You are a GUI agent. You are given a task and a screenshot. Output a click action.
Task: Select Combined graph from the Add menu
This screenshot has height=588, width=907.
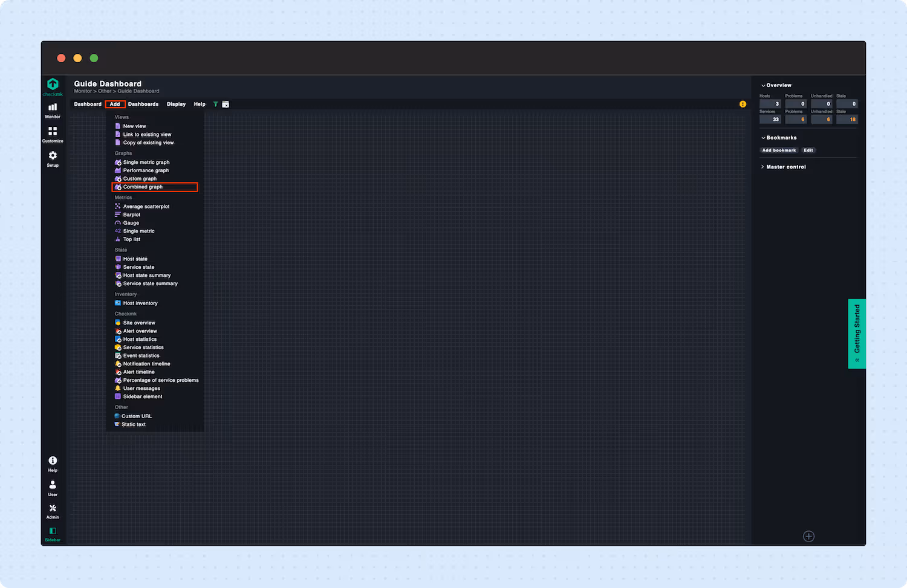click(142, 187)
